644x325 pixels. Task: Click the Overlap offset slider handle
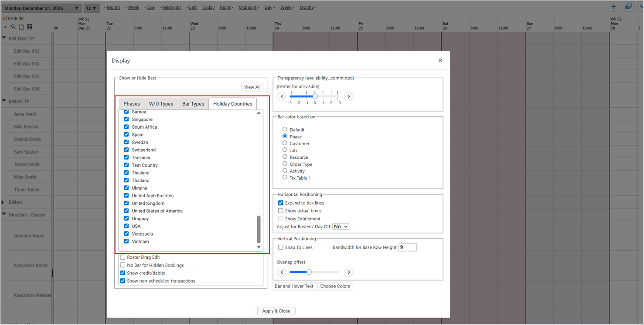point(309,272)
